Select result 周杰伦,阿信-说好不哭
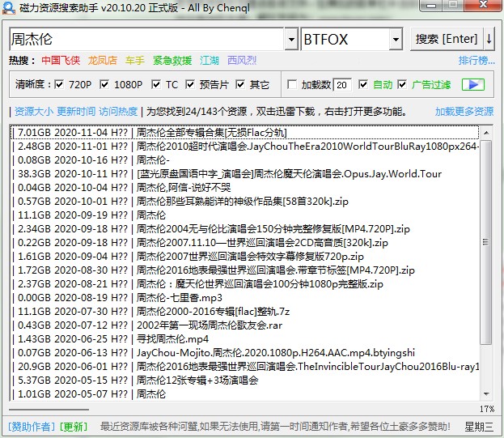 (245, 188)
